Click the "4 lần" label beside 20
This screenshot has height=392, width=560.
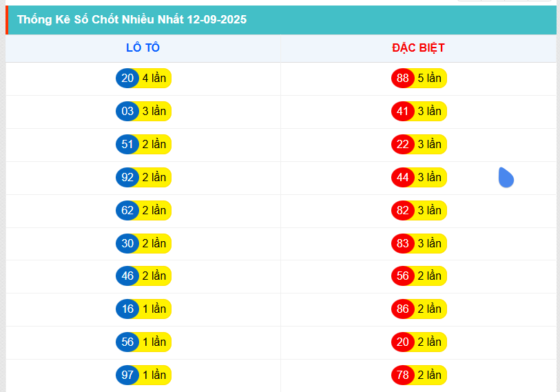pyautogui.click(x=154, y=79)
